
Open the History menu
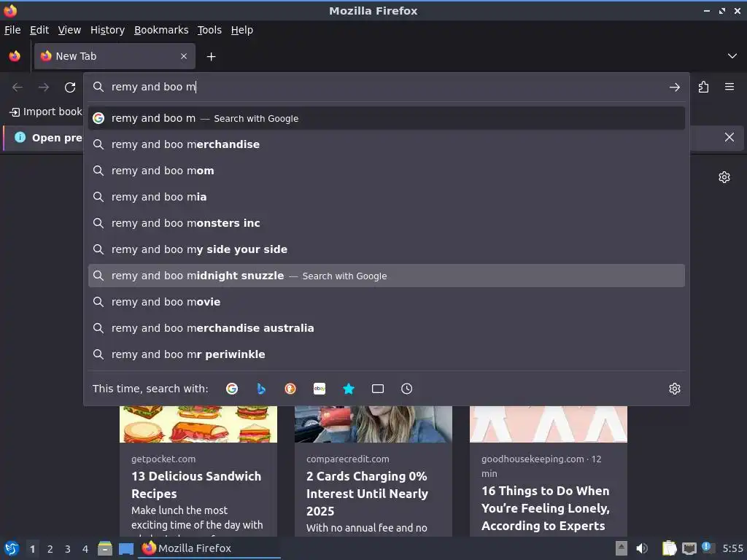108,30
